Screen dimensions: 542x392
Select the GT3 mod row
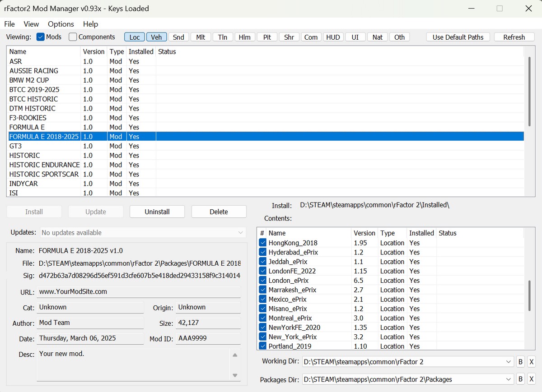tap(266, 146)
